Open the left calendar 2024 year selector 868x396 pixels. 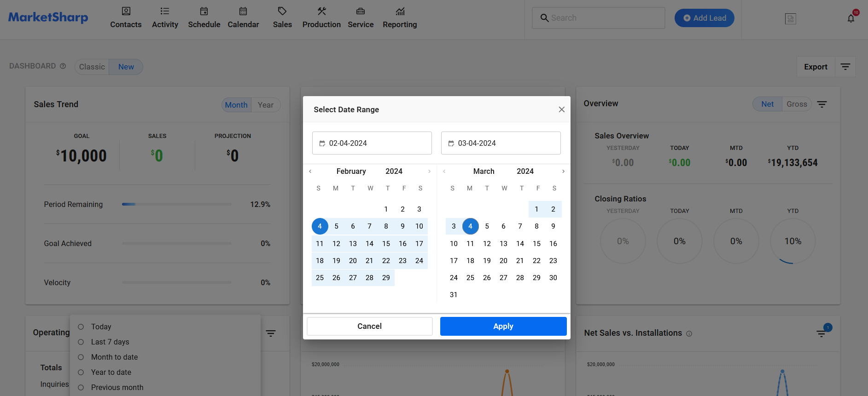point(394,171)
